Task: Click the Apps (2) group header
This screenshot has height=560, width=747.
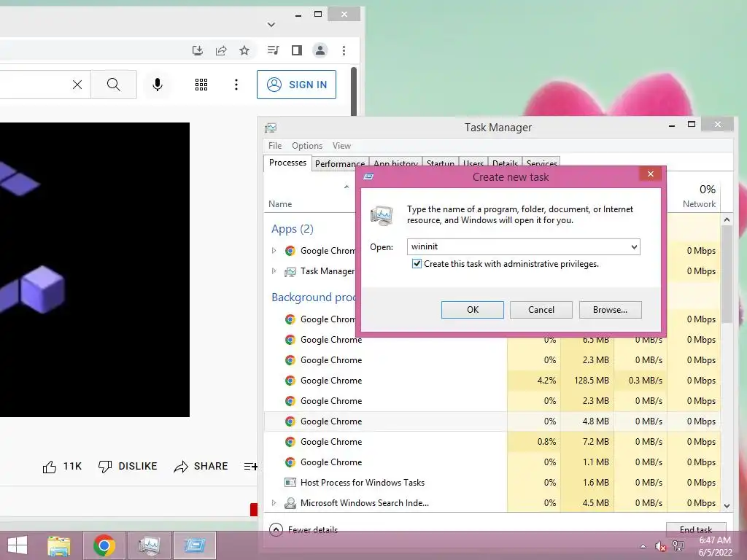Action: pos(293,229)
